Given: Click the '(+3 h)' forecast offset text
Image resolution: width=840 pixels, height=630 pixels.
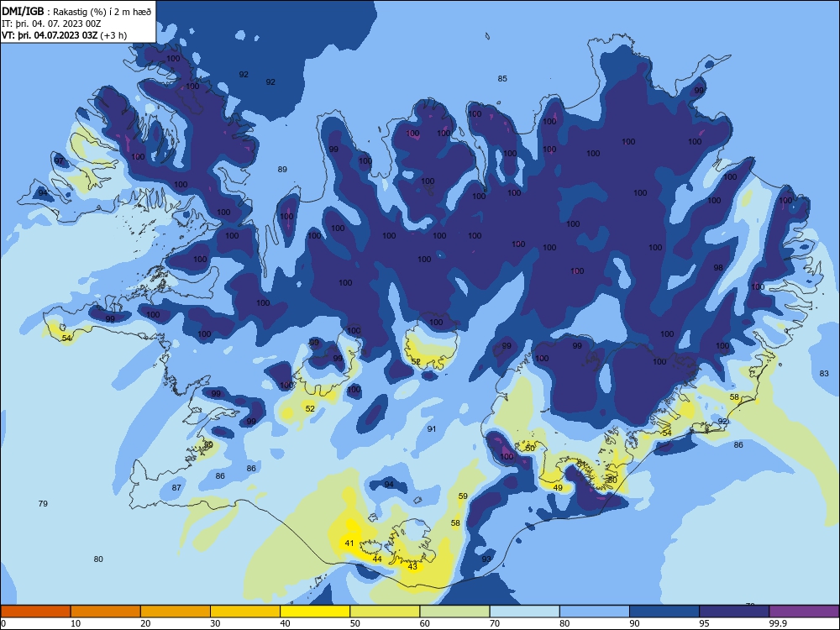Looking at the screenshot, I should click(x=113, y=35).
